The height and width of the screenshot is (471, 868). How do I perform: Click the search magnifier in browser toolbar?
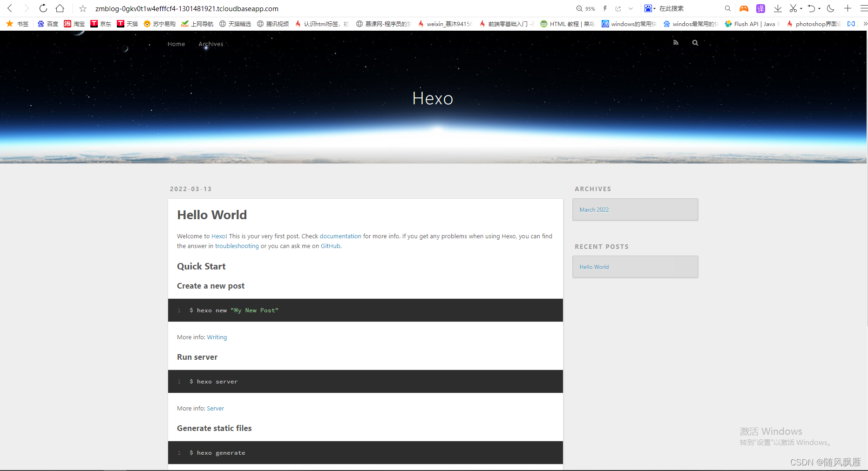pyautogui.click(x=727, y=8)
